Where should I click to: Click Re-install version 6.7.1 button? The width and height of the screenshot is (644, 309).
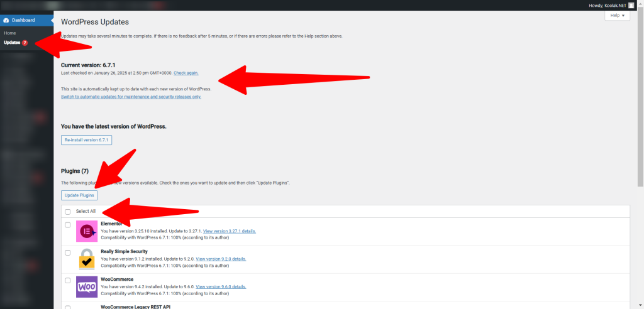87,140
